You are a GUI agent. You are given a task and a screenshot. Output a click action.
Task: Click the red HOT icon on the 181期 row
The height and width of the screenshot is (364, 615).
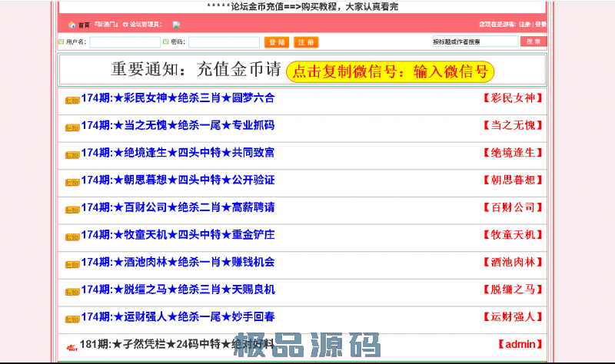pyautogui.click(x=71, y=348)
